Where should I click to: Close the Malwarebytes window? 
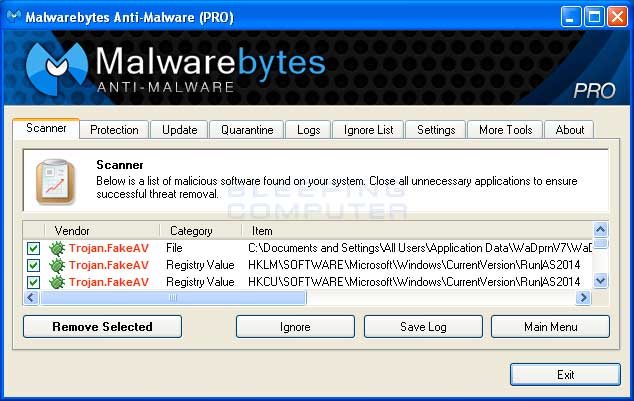click(617, 17)
